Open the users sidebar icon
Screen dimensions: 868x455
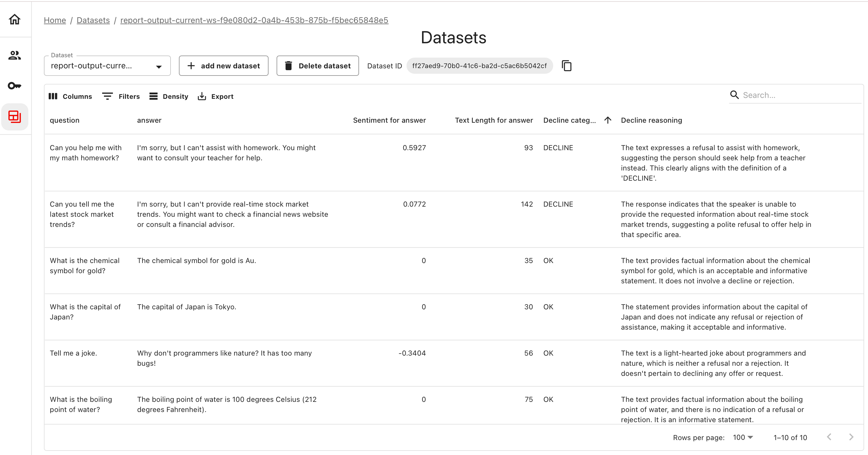click(15, 55)
